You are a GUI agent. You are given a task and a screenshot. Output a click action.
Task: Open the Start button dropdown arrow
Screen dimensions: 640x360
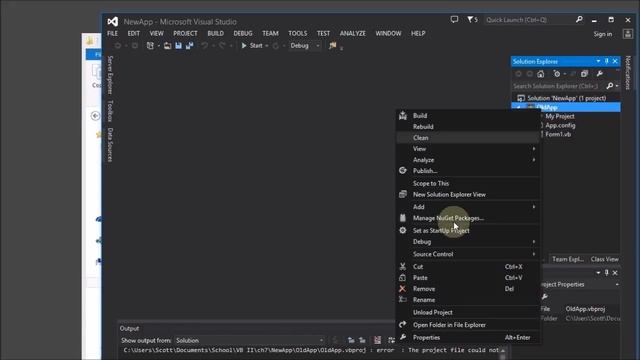tap(267, 46)
